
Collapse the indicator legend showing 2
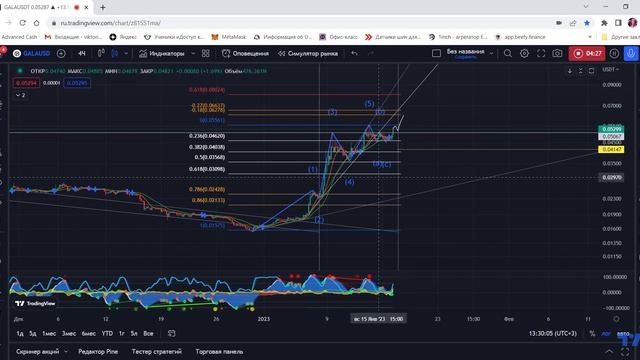coord(20,95)
